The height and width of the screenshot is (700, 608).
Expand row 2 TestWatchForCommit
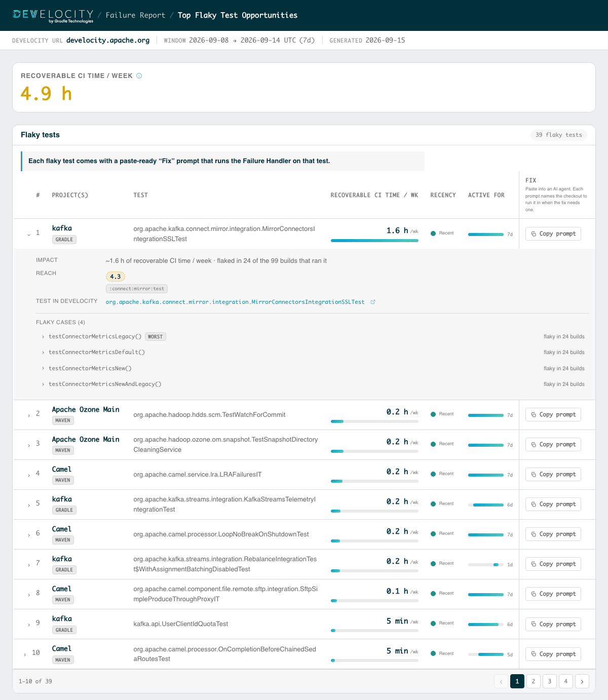pyautogui.click(x=29, y=415)
